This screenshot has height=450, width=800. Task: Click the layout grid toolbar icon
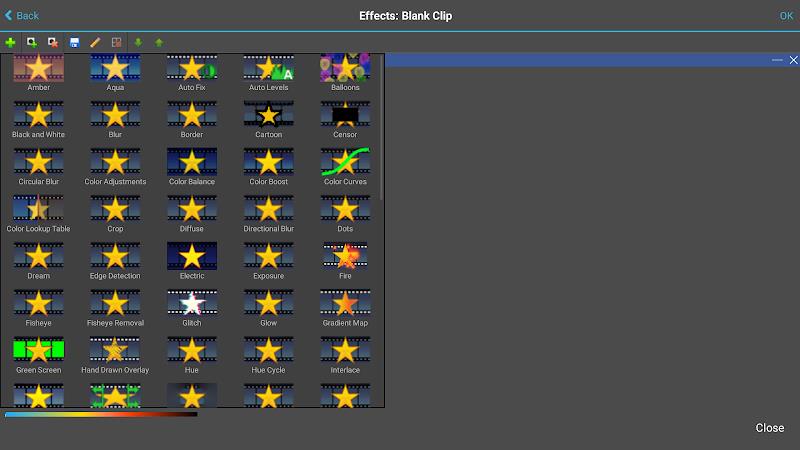tap(116, 42)
